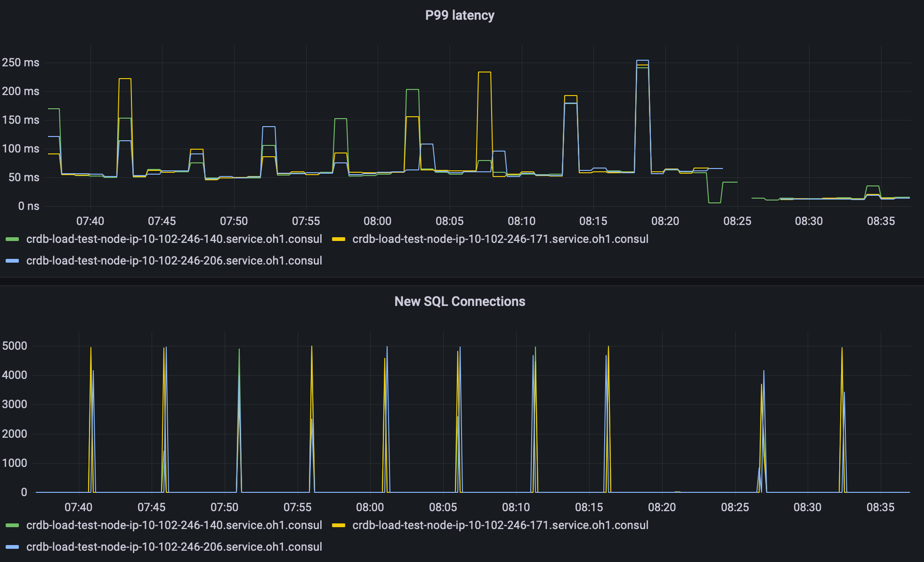The height and width of the screenshot is (562, 924).
Task: Click the 2000 axis label in New SQL Connections
Action: [15, 434]
